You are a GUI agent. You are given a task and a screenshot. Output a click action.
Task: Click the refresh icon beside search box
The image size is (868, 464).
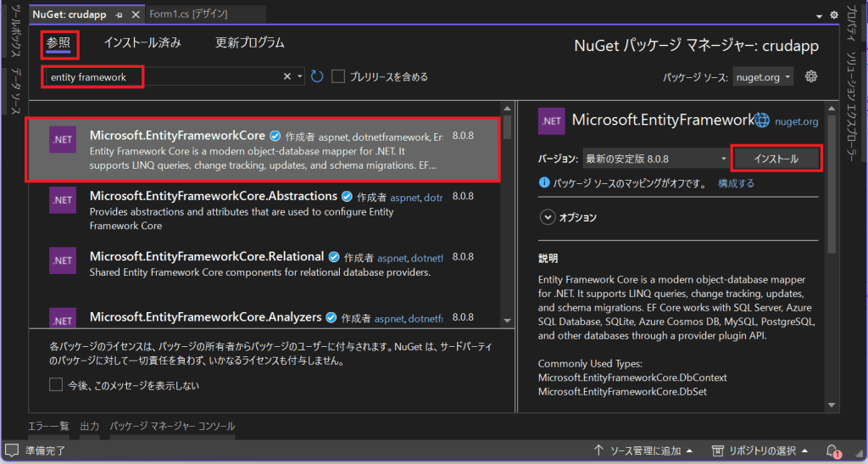(x=317, y=76)
